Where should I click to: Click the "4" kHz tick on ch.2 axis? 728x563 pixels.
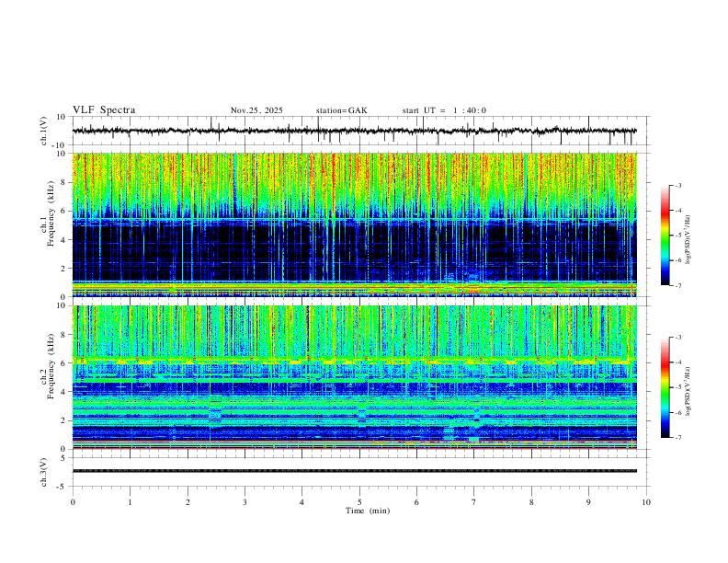[x=64, y=392]
